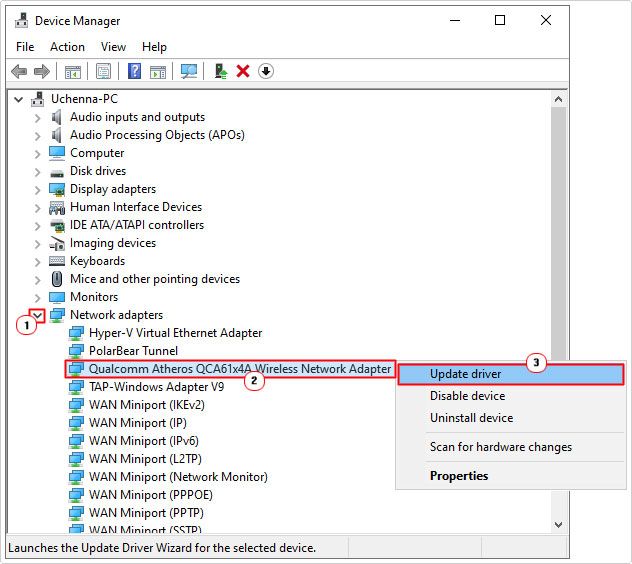Expand the Disk drives category
632x564 pixels.
(x=37, y=172)
